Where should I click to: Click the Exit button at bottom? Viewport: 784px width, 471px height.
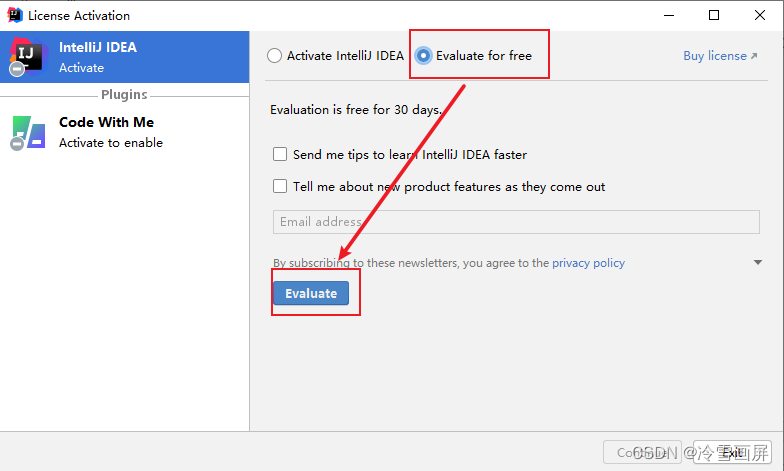tap(732, 452)
